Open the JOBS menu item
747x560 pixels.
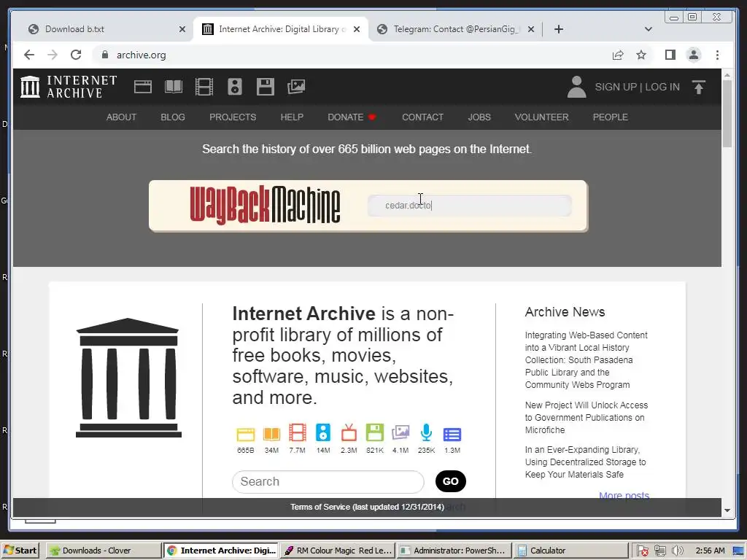click(x=479, y=117)
